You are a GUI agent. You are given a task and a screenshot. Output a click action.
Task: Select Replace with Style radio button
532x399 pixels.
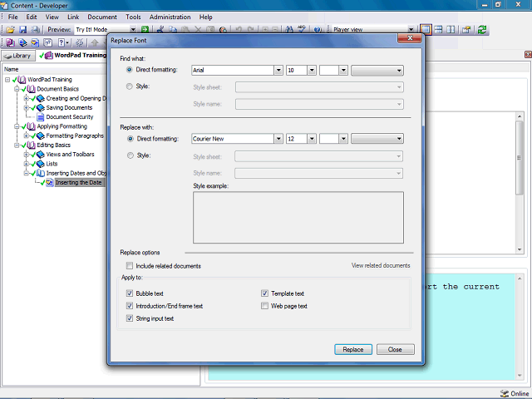click(x=130, y=155)
